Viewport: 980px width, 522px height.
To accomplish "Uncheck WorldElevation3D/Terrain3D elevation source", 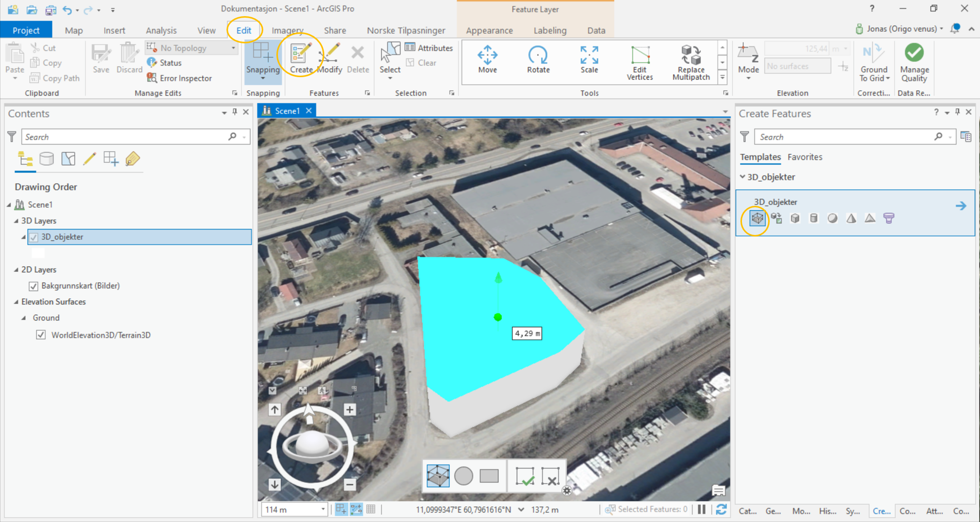I will click(x=41, y=335).
